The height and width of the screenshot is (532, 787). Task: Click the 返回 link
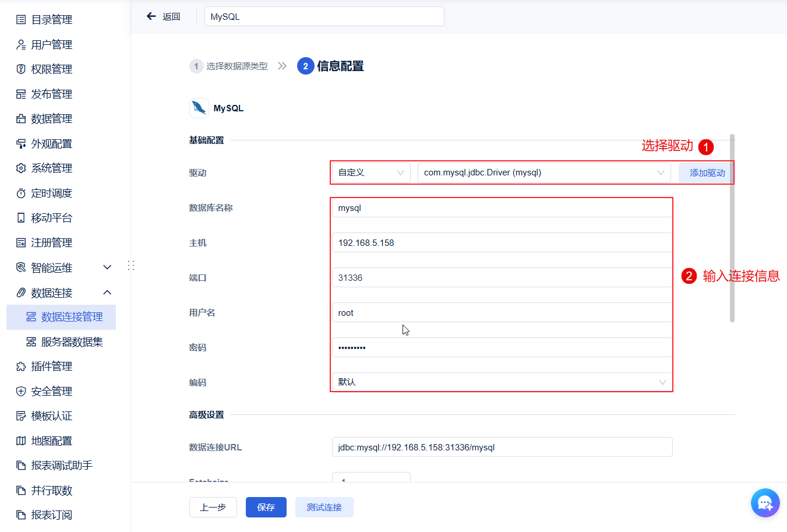click(x=171, y=16)
